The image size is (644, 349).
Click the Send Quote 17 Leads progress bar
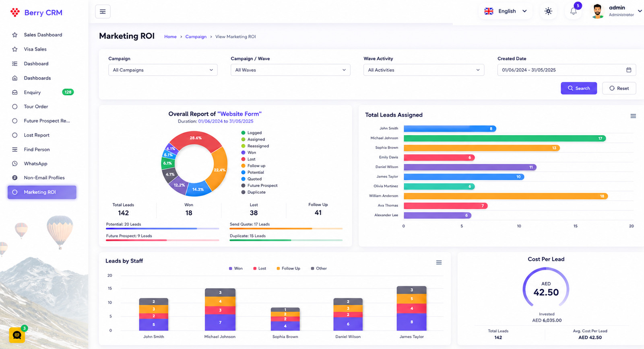pyautogui.click(x=286, y=229)
